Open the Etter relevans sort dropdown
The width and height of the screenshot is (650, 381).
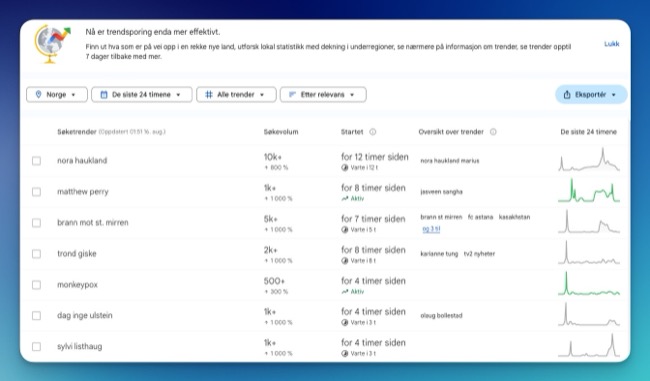point(323,95)
